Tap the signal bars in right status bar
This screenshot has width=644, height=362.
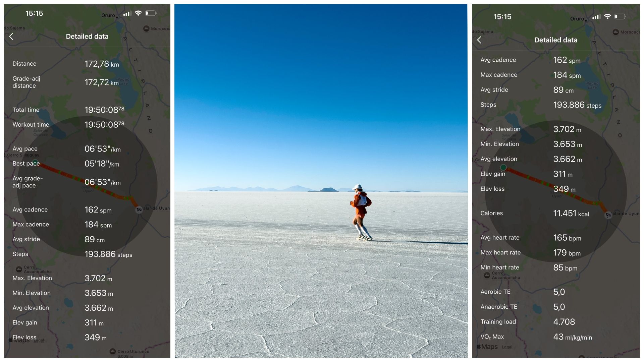(596, 17)
